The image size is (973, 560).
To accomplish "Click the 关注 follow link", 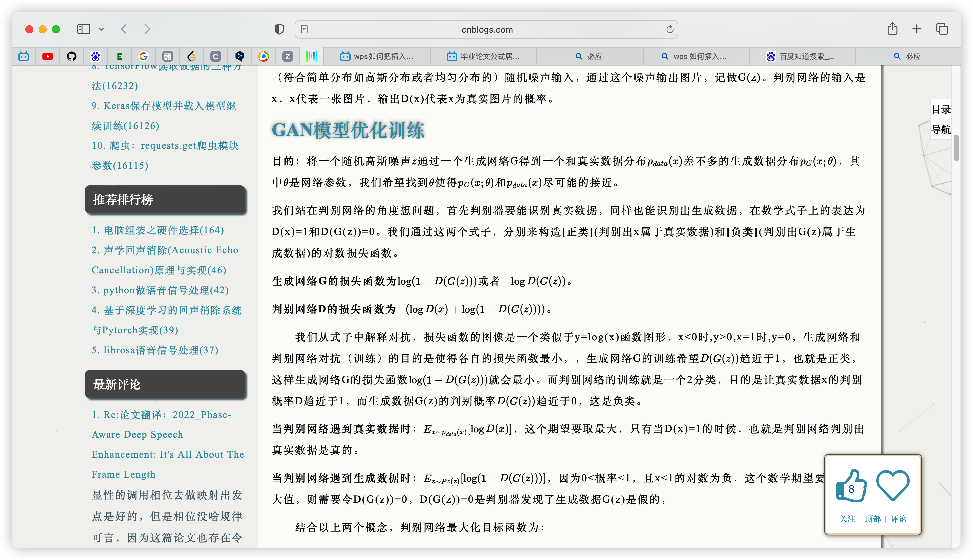I will [x=847, y=519].
